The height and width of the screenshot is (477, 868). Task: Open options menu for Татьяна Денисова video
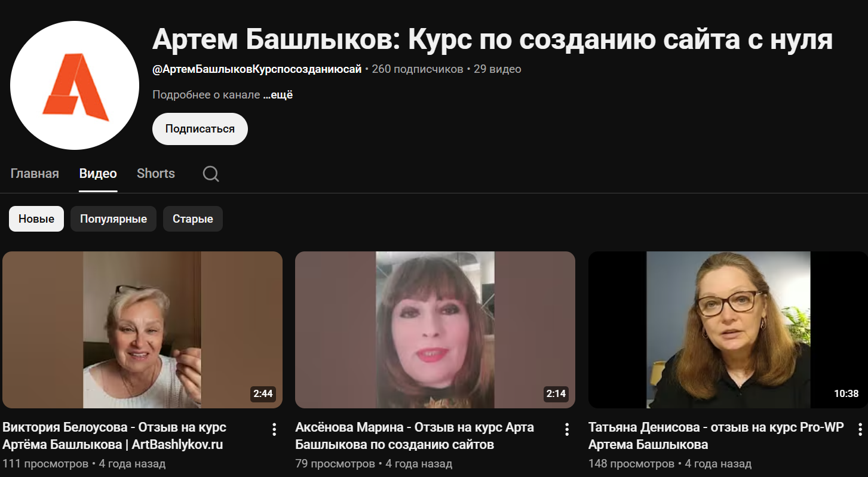(860, 429)
